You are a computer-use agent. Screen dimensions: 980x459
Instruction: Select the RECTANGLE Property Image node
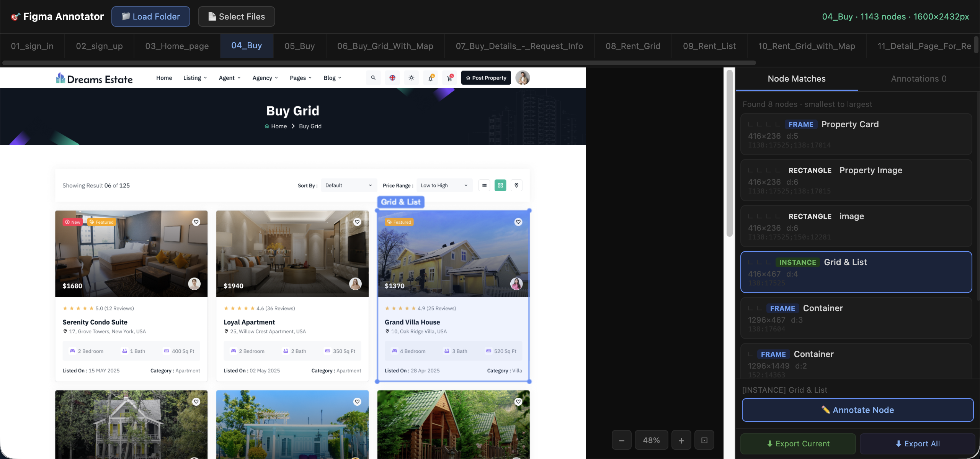point(856,180)
